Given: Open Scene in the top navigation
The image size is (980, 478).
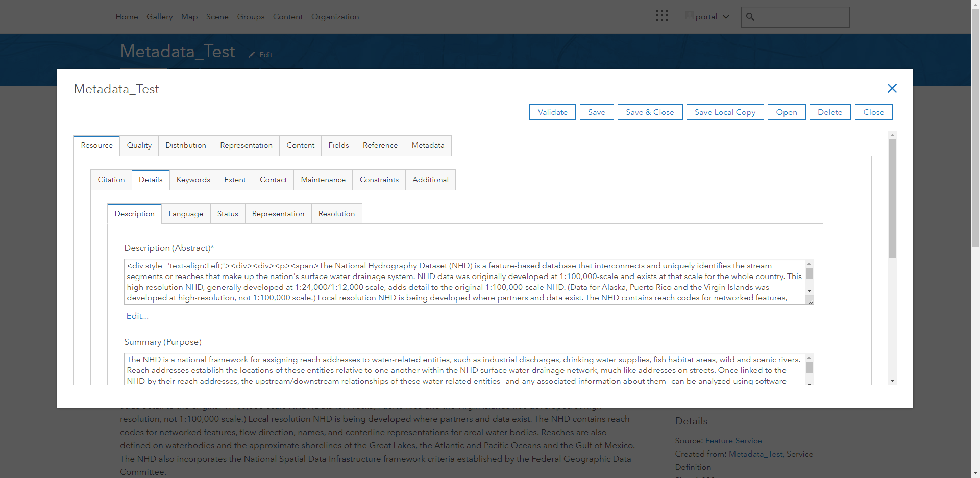Looking at the screenshot, I should coord(217,17).
